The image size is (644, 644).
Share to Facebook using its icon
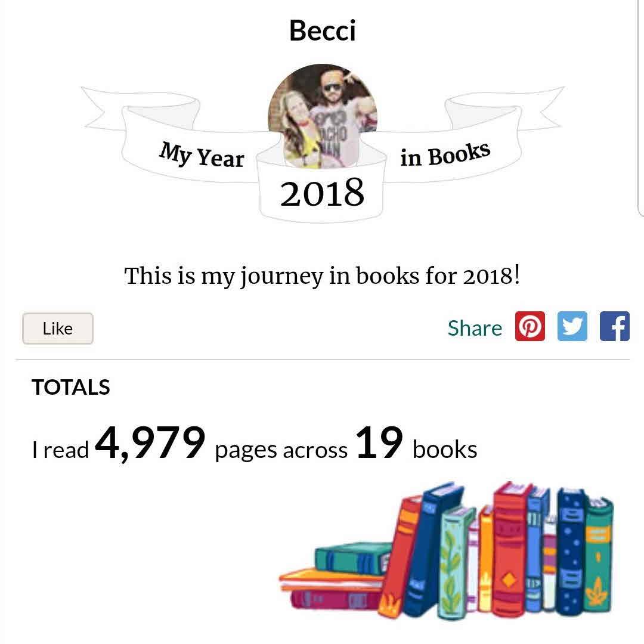[x=614, y=327]
